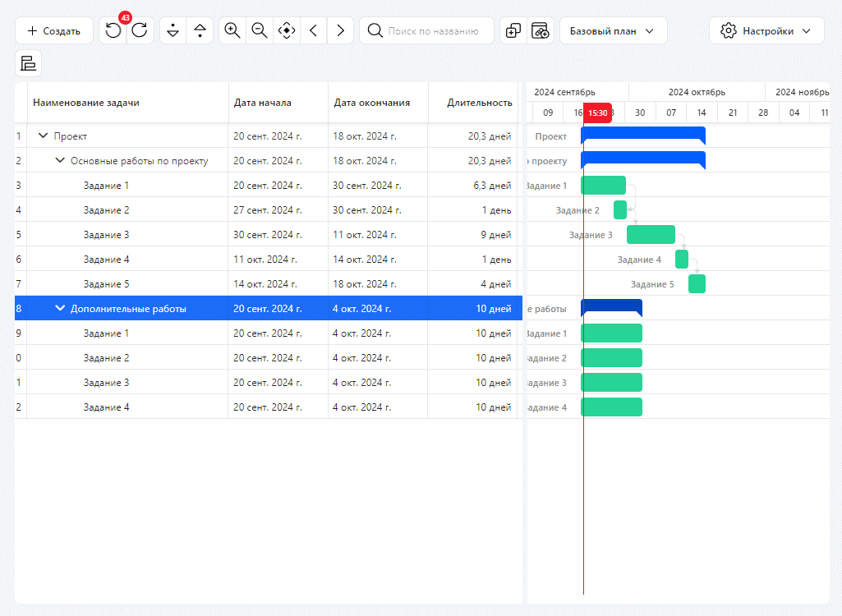Open the Настройки dropdown
The height and width of the screenshot is (616, 842).
pos(766,30)
